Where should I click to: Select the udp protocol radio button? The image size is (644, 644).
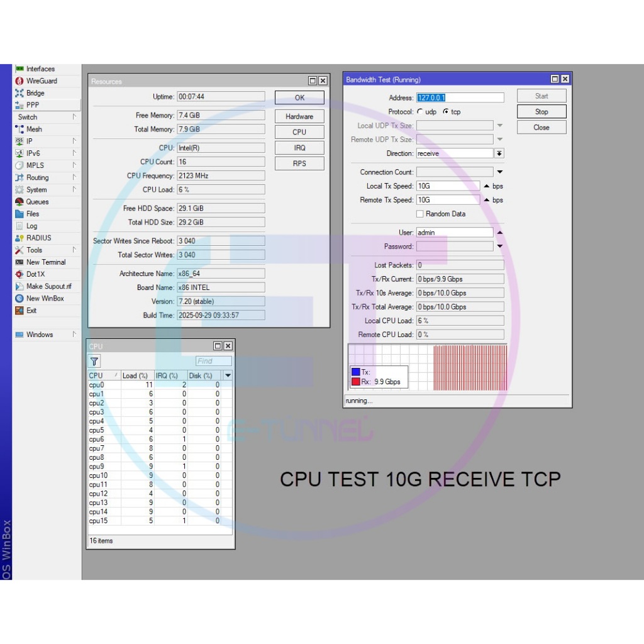pos(420,112)
